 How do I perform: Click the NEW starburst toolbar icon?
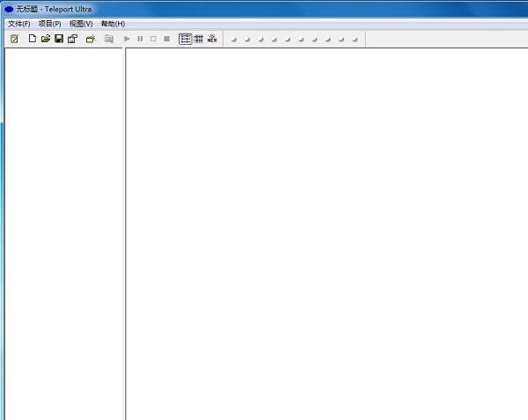click(212, 39)
